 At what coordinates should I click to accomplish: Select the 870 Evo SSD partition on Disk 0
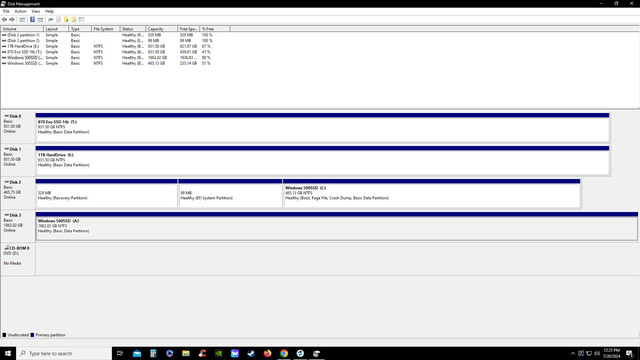coord(322,128)
